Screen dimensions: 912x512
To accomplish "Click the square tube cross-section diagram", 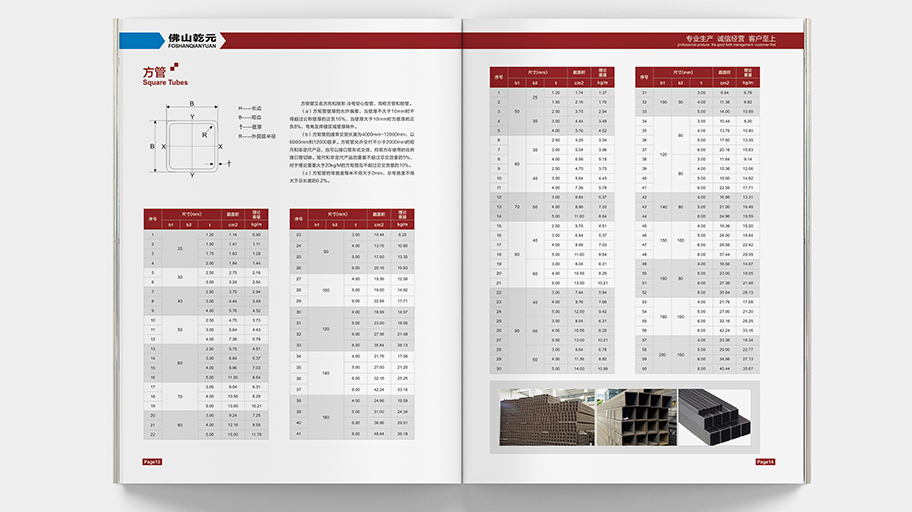I will click(x=191, y=140).
